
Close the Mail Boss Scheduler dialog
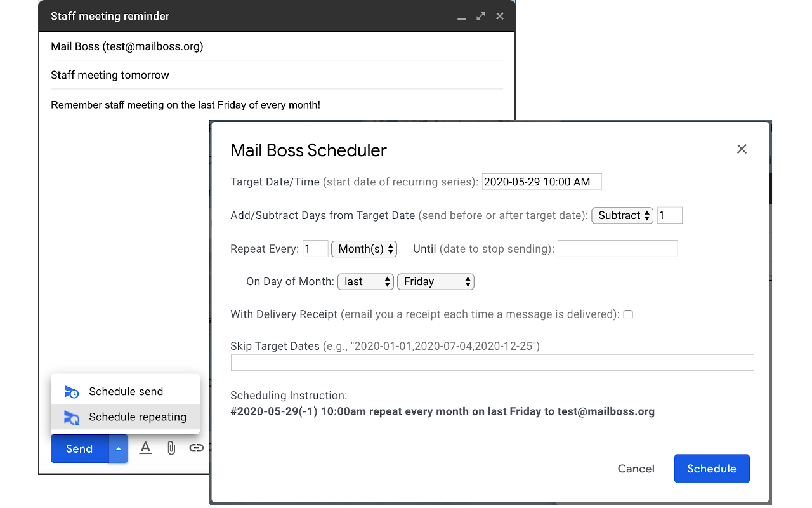[x=742, y=149]
